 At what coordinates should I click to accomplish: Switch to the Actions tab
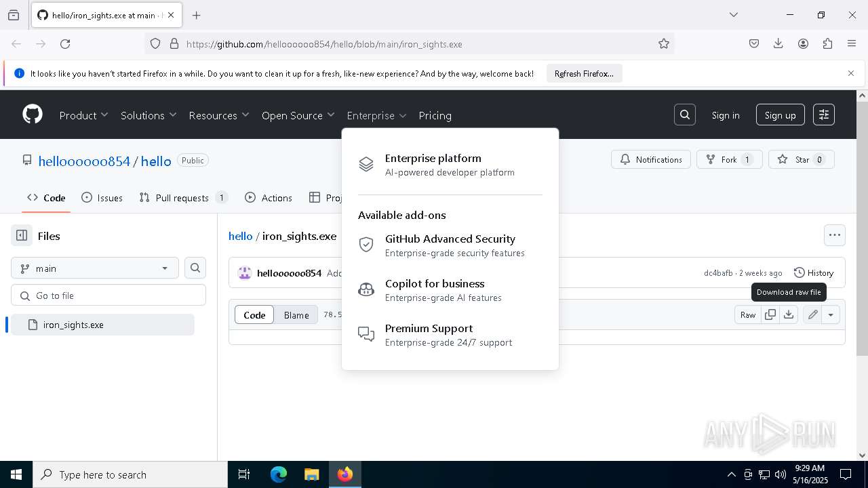pyautogui.click(x=269, y=197)
